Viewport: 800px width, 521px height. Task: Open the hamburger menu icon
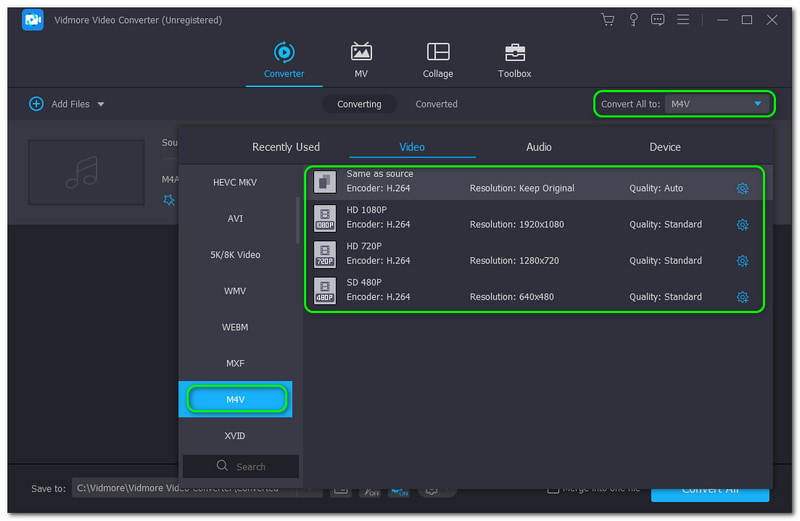tap(683, 19)
